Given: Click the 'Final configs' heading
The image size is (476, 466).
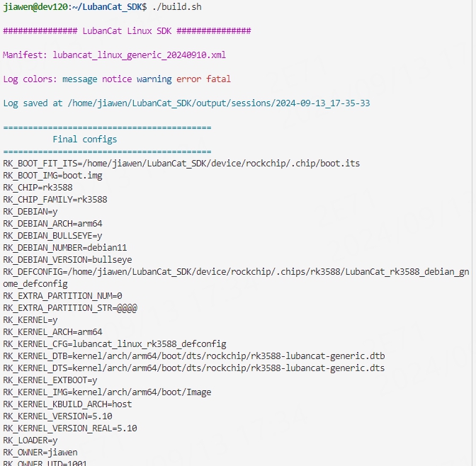Looking at the screenshot, I should point(85,140).
